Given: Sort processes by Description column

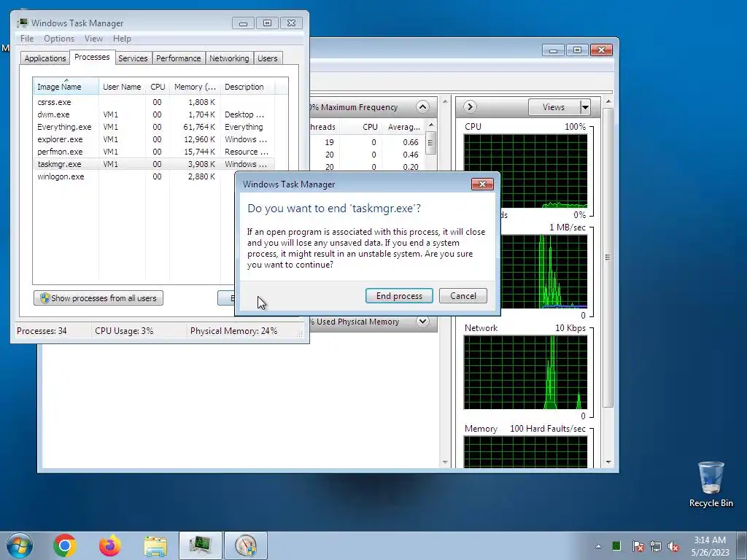Looking at the screenshot, I should [x=247, y=87].
